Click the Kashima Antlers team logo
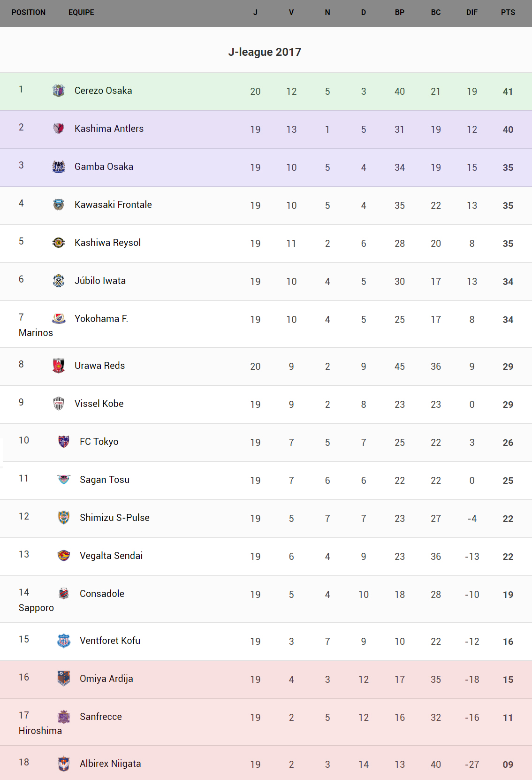 click(59, 129)
